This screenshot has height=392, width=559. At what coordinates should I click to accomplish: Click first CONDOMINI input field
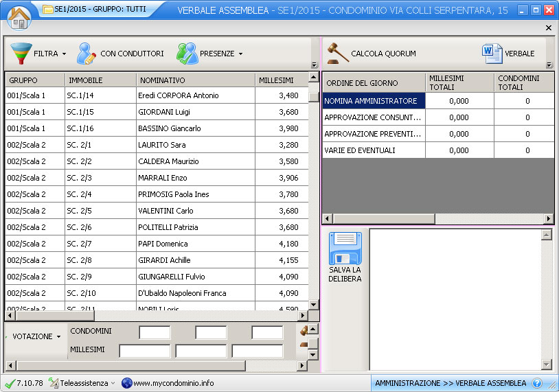(155, 332)
